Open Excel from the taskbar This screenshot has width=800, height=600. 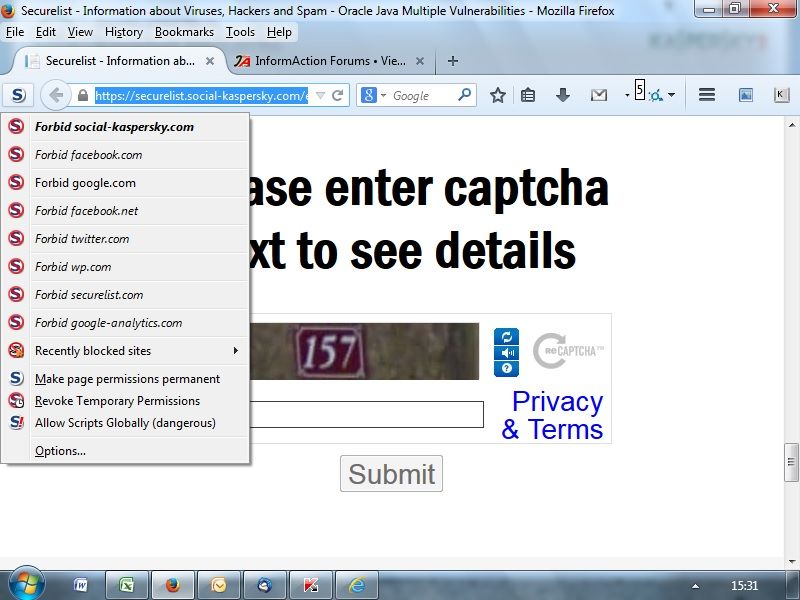[x=126, y=585]
